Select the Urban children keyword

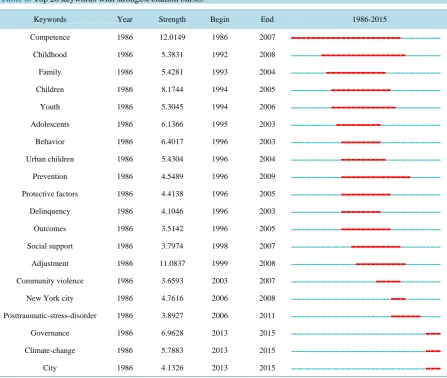50,159
